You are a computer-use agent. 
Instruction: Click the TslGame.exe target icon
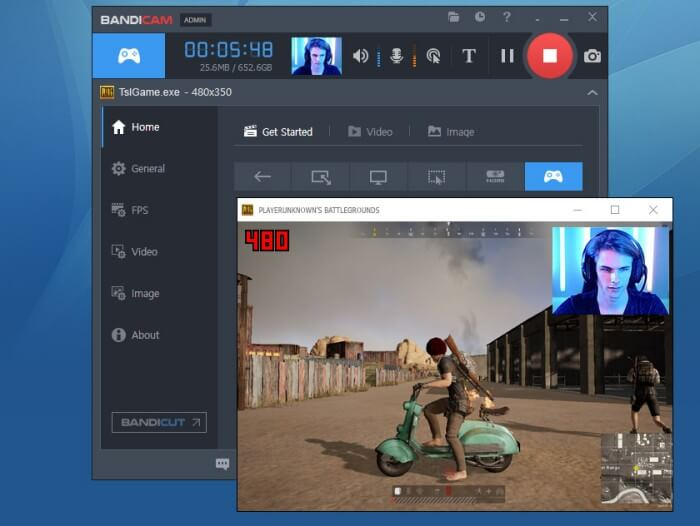tap(107, 92)
